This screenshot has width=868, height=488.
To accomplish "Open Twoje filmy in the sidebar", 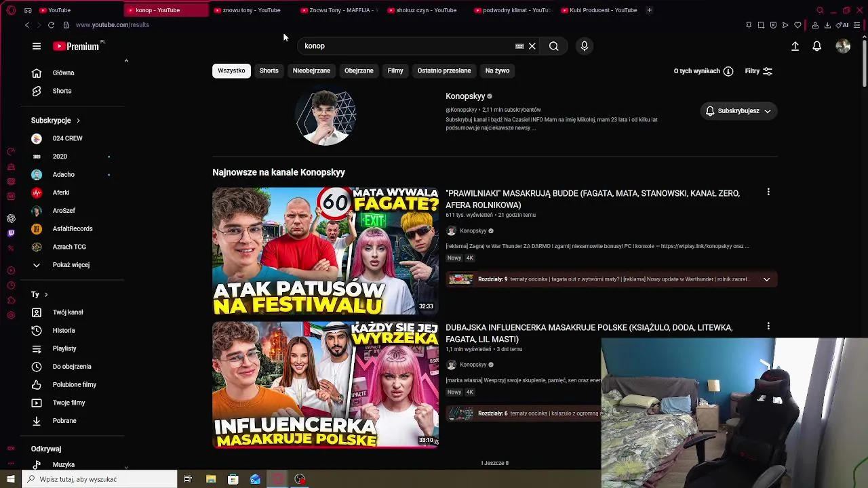I will [73, 403].
